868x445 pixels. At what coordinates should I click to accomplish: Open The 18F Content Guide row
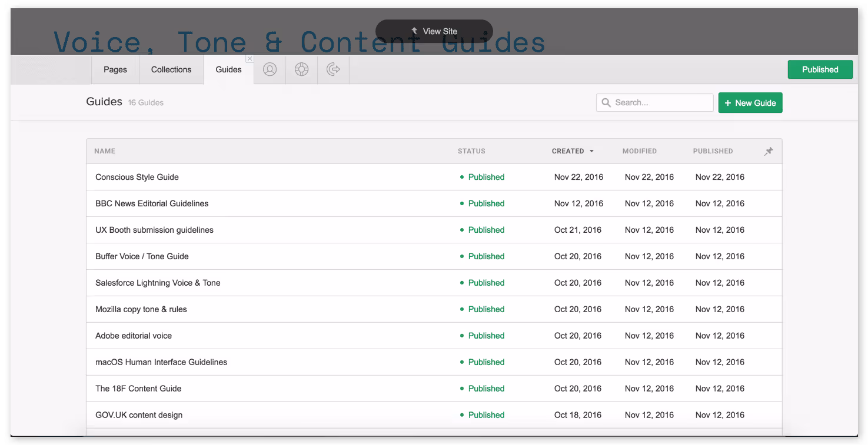click(x=434, y=389)
